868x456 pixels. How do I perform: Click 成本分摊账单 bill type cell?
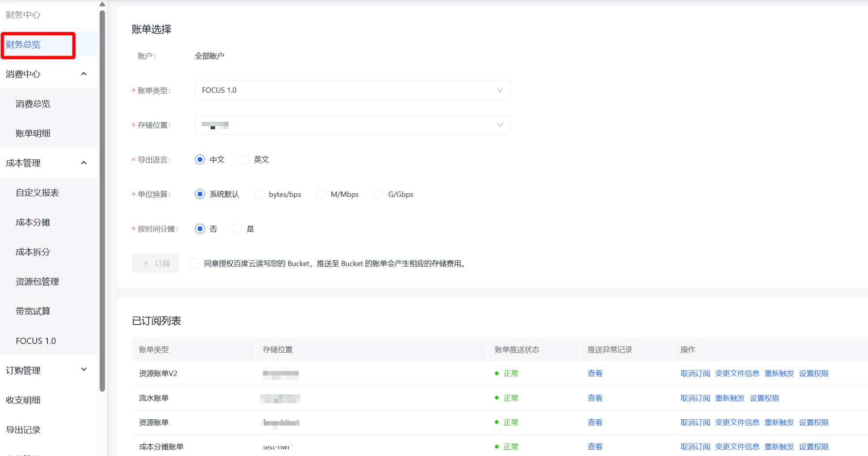click(x=161, y=447)
